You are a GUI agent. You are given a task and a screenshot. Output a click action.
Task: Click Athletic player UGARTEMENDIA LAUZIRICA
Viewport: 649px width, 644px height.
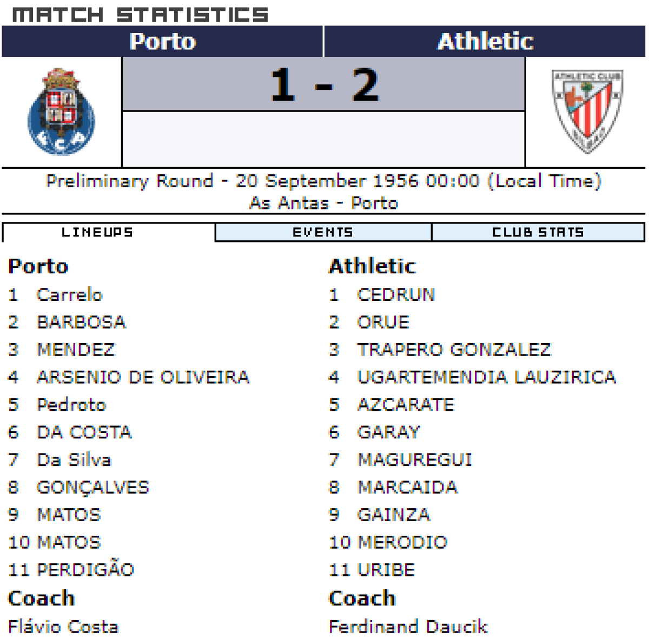(x=487, y=377)
